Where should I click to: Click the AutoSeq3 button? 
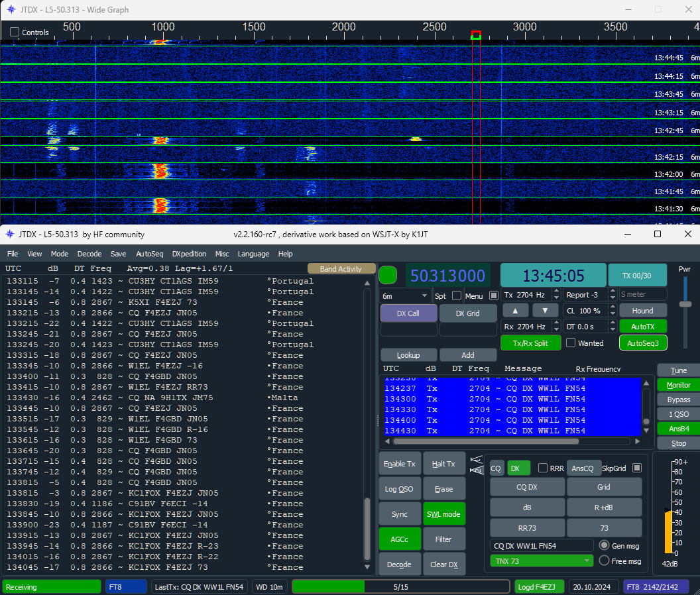643,343
